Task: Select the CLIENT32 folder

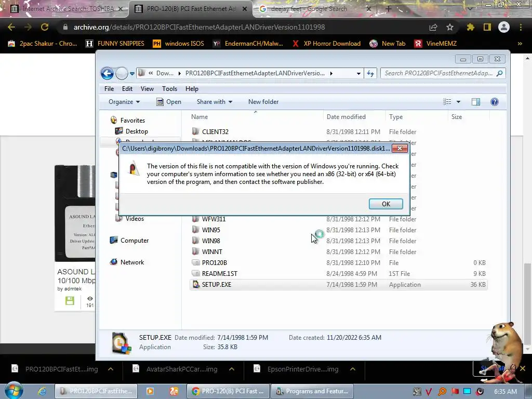Action: 215,131
